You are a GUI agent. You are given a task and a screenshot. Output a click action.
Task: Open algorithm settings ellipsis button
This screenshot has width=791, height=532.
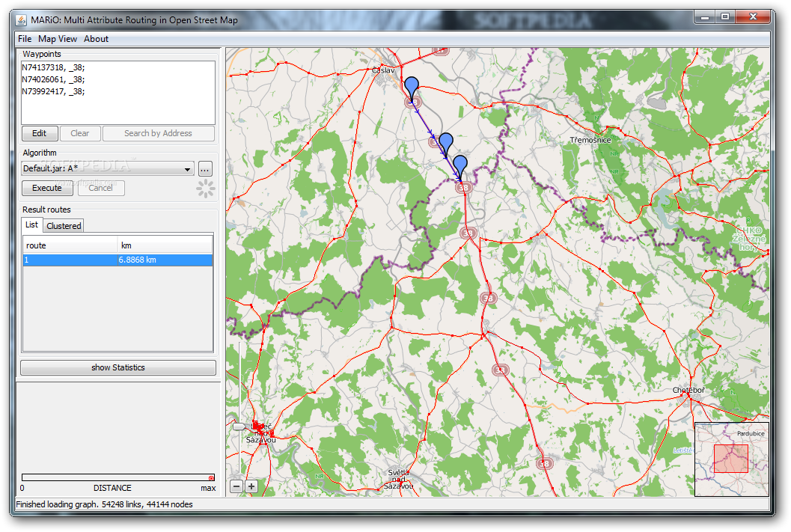pos(205,169)
